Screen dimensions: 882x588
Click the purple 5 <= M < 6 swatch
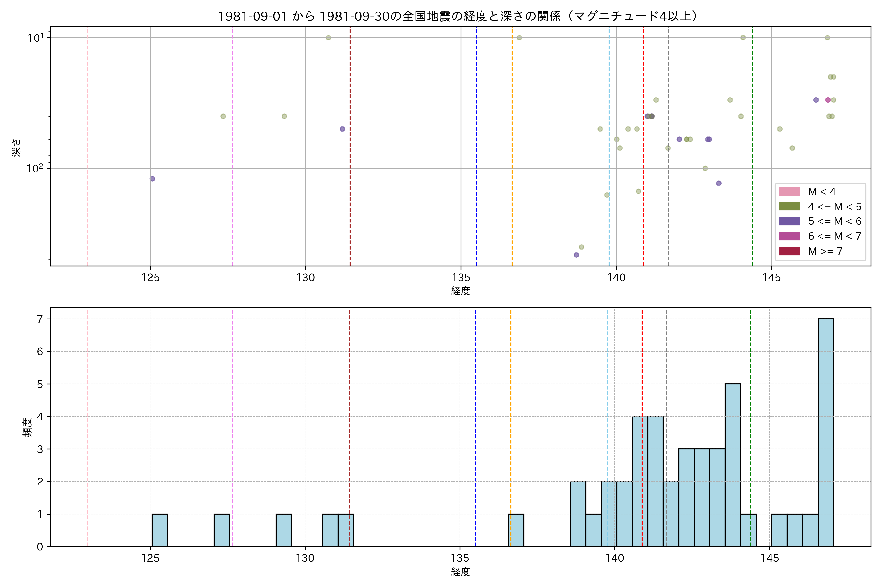pyautogui.click(x=789, y=221)
